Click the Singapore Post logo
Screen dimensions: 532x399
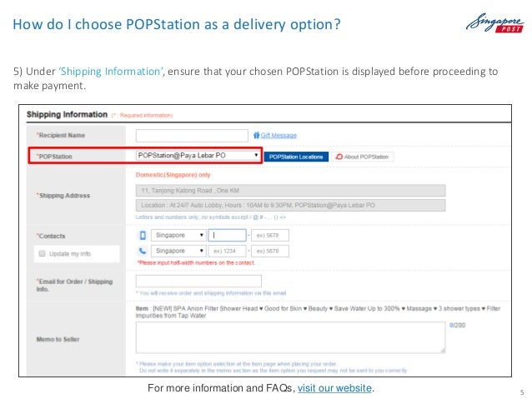494,23
